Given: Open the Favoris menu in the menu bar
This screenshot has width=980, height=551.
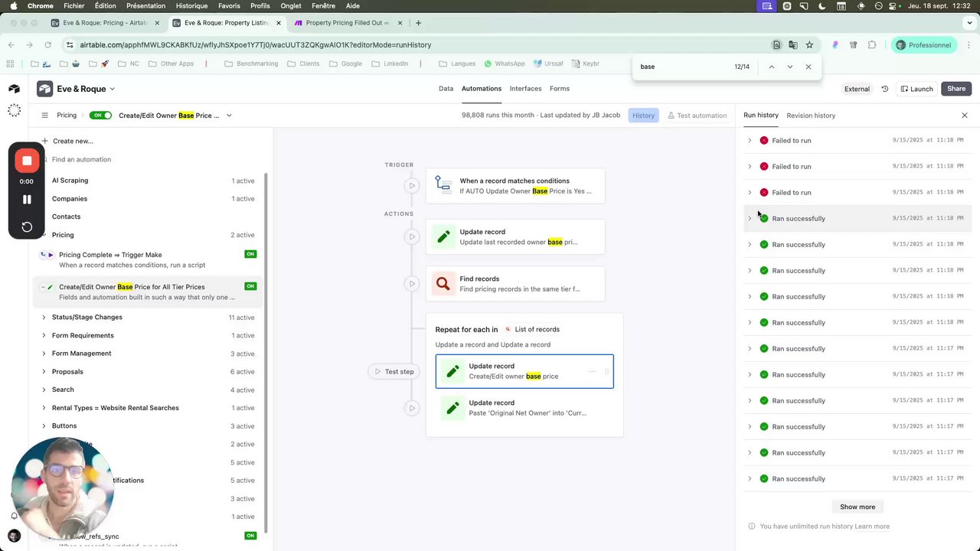Looking at the screenshot, I should pos(229,5).
